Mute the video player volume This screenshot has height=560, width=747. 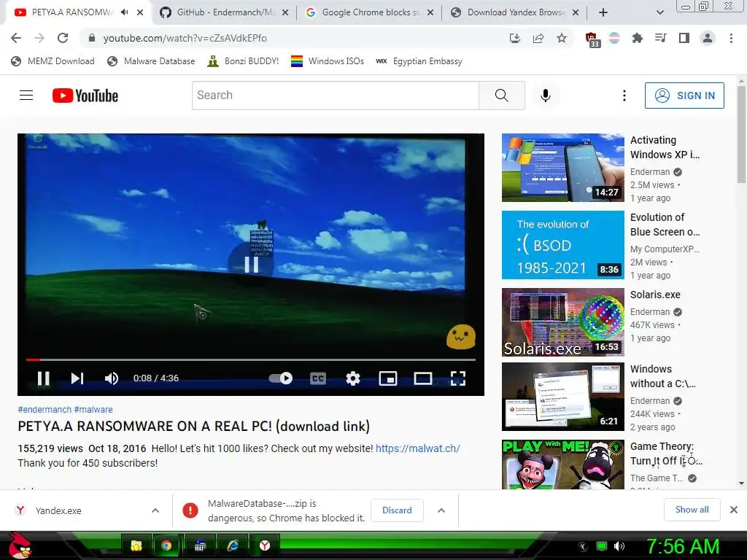[x=112, y=378]
